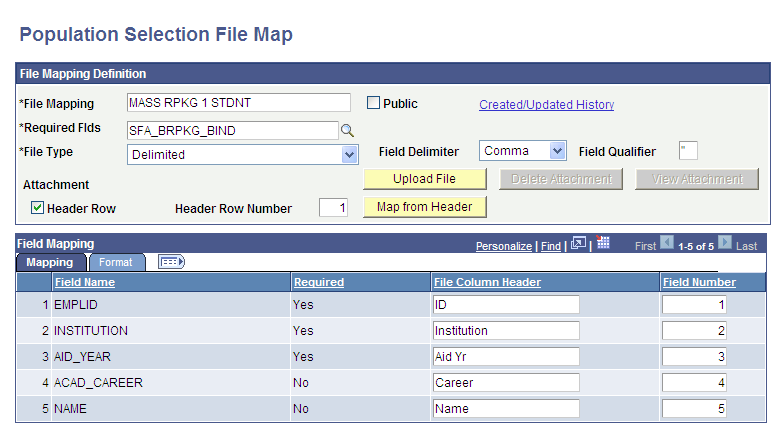Sort by File Column Header column

pyautogui.click(x=487, y=282)
